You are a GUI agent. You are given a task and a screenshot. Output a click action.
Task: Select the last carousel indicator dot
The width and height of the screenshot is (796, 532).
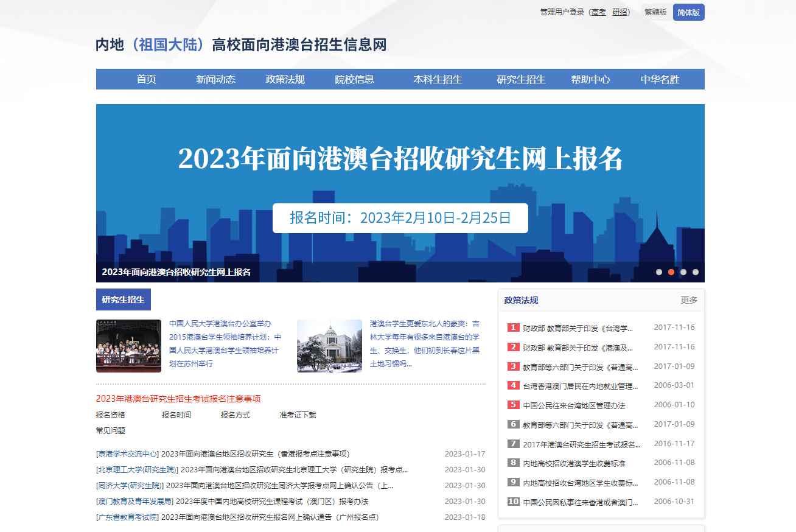point(695,272)
